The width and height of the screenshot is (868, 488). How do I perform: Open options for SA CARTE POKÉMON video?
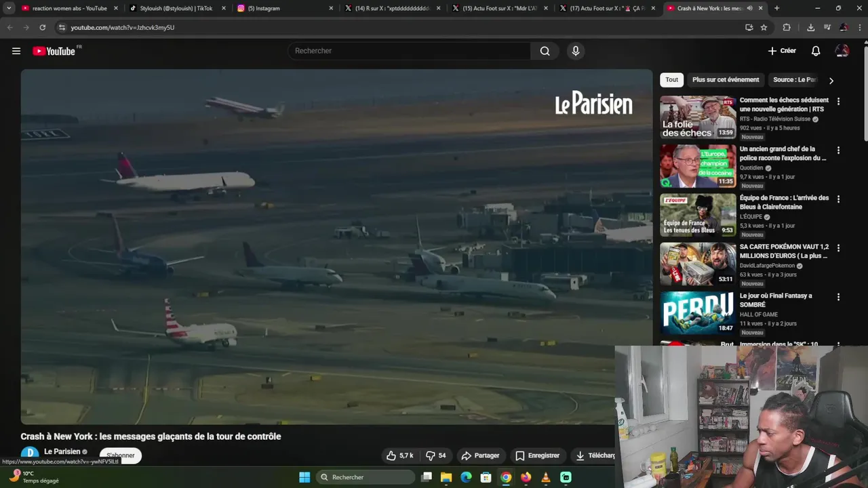coord(838,248)
